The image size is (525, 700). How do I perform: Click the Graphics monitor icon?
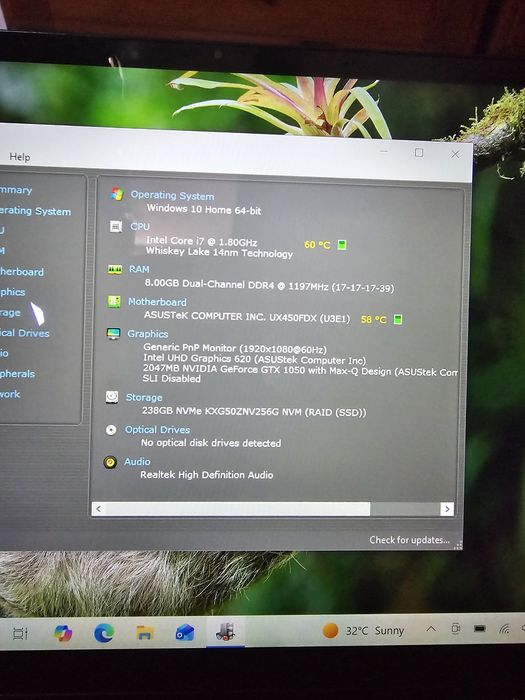pyautogui.click(x=113, y=333)
